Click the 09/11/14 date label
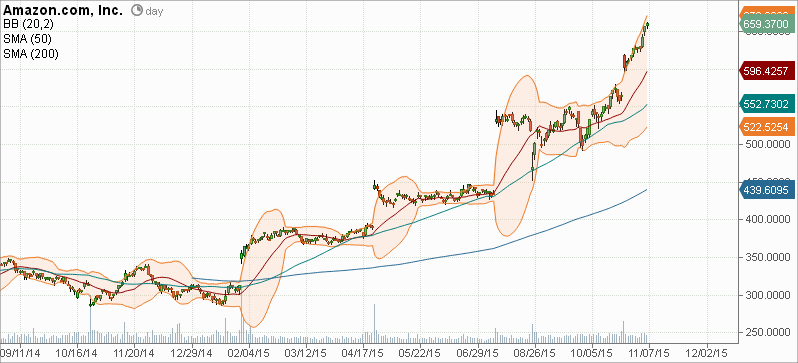The height and width of the screenshot is (363, 798). point(20,352)
